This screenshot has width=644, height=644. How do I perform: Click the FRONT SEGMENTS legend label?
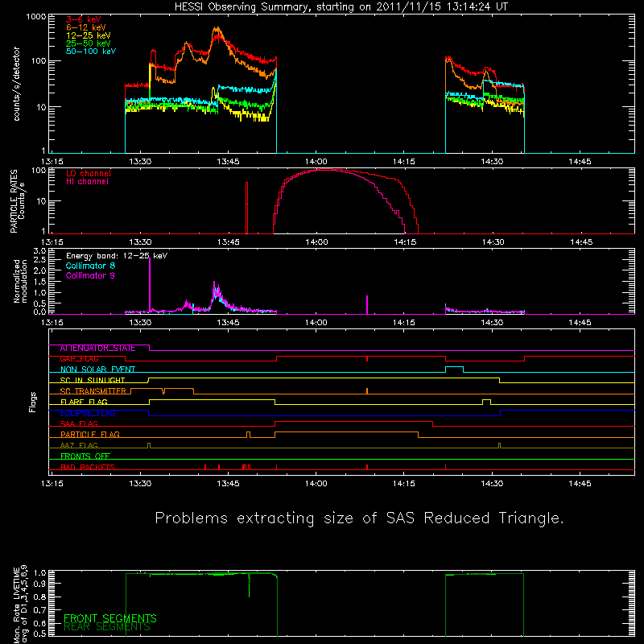[x=110, y=618]
